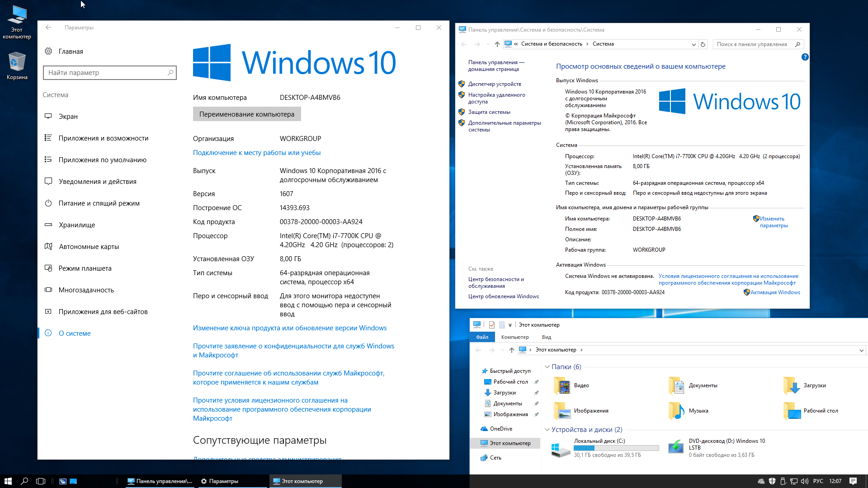Open Питание и спящий режим

[92, 203]
